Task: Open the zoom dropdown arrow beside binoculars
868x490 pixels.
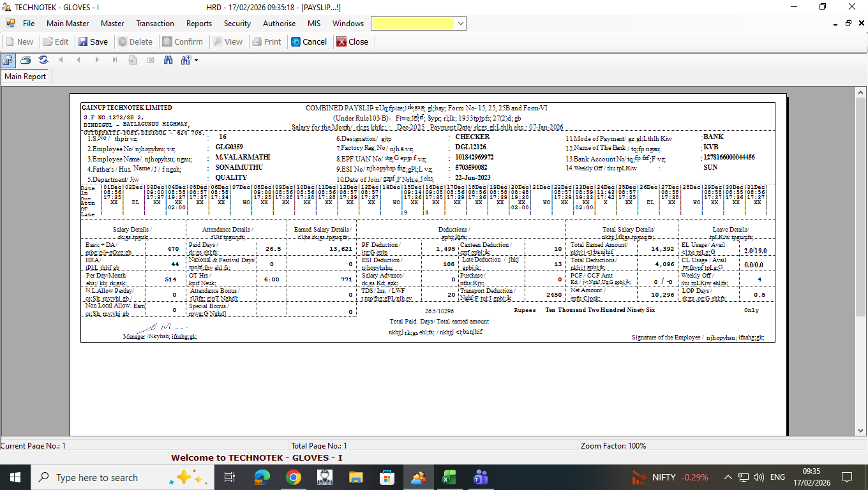Action: 196,61
